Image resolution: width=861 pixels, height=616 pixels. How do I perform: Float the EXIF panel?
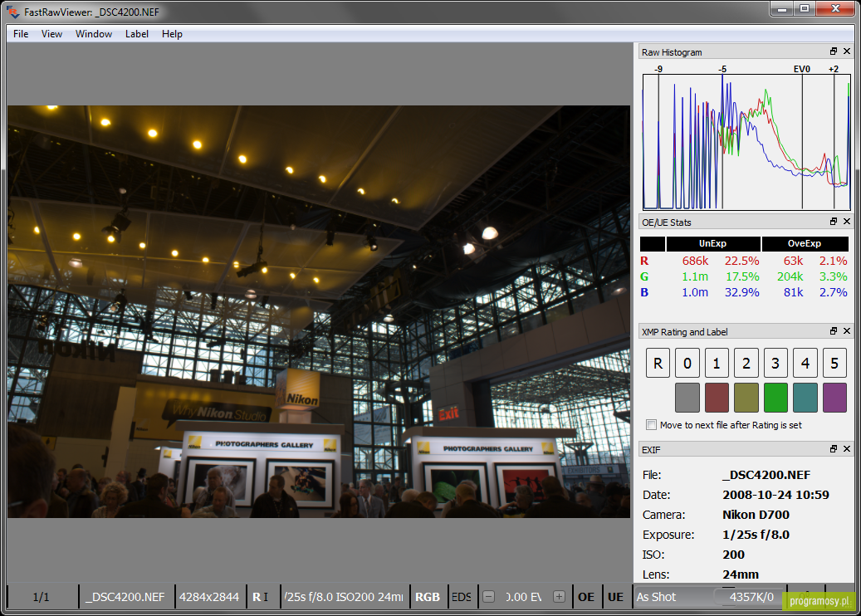coord(834,448)
